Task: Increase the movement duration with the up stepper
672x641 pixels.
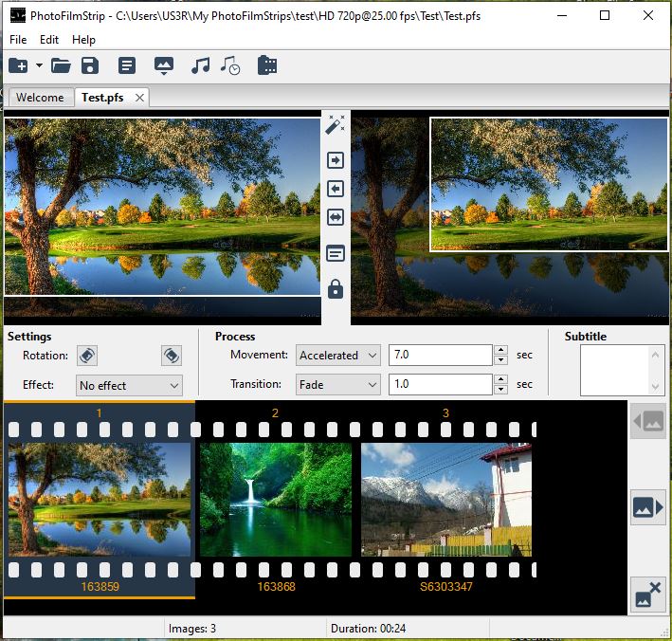Action: (x=500, y=350)
